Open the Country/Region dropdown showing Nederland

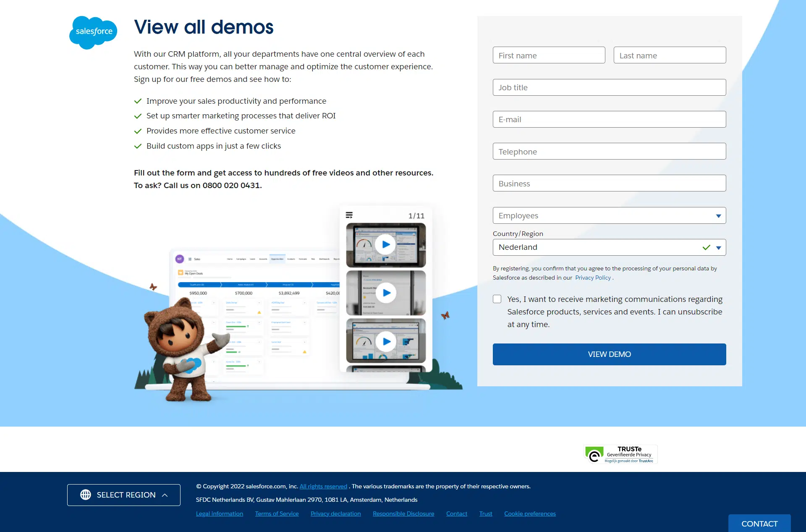(609, 247)
